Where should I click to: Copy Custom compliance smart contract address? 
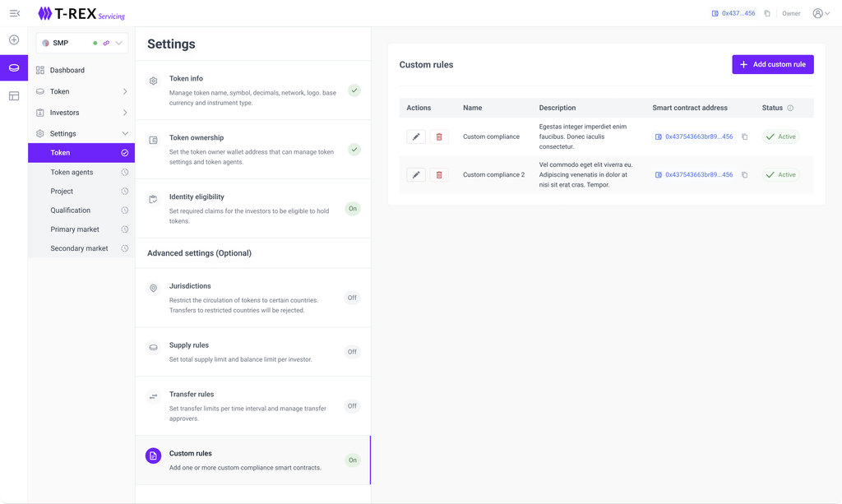pos(745,136)
